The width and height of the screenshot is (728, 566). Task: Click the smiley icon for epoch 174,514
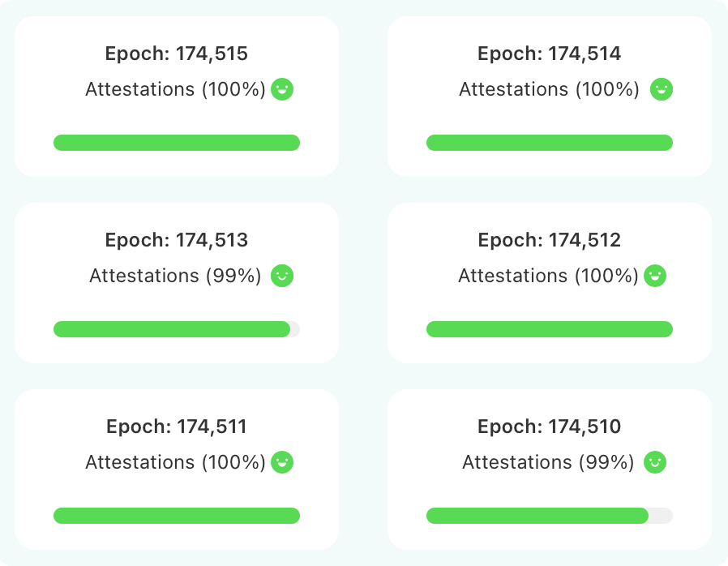pyautogui.click(x=662, y=89)
